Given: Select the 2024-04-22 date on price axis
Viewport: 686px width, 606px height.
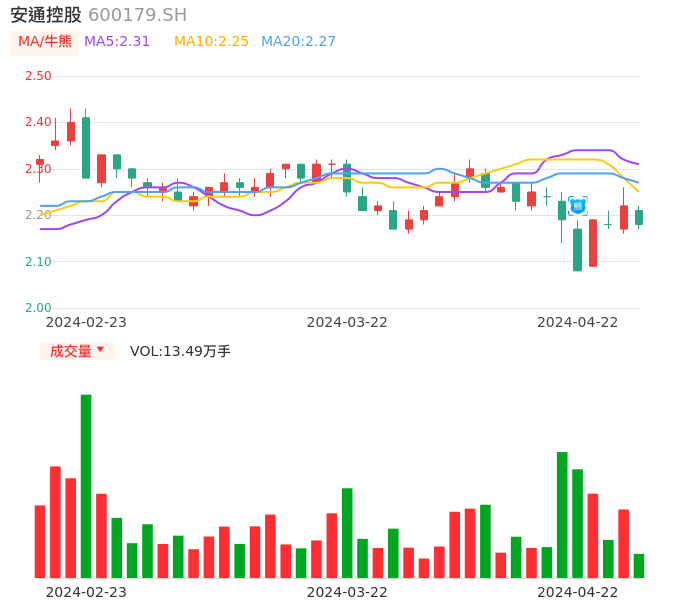Looking at the screenshot, I should click(578, 322).
